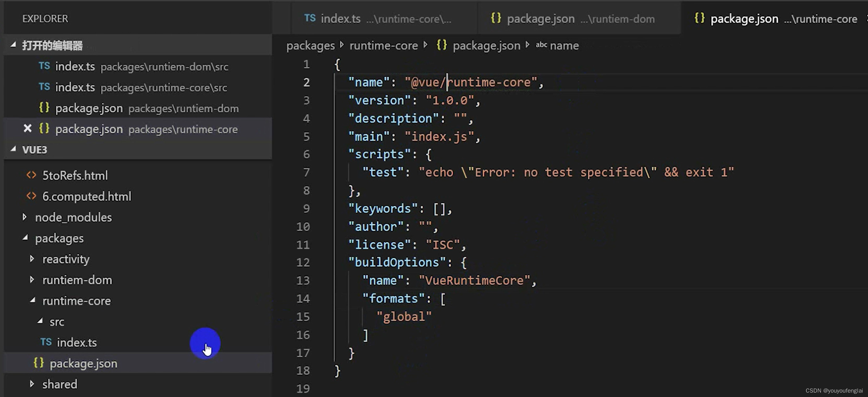Click JSON braces icon of runtiem-dom package.json
Viewport: 868px width, 397px height.
44,108
